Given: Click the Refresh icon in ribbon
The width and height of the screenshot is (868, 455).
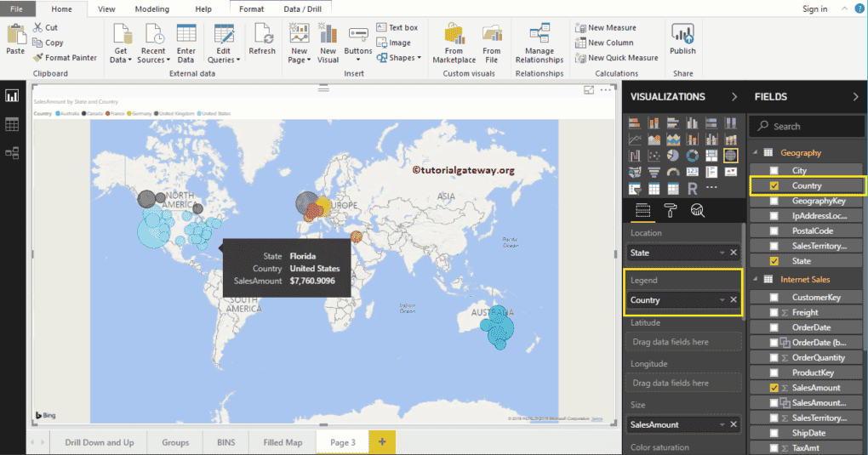Looking at the screenshot, I should point(262,40).
